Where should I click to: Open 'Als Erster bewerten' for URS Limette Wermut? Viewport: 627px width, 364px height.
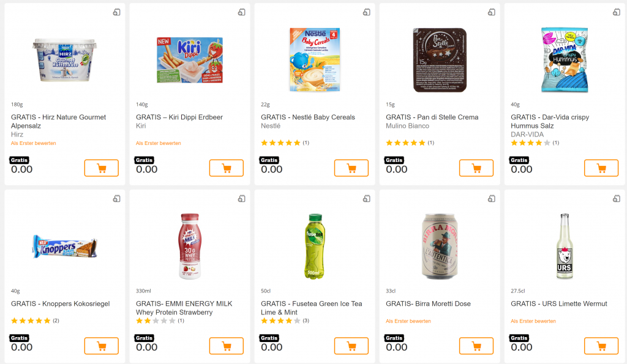[x=533, y=321]
